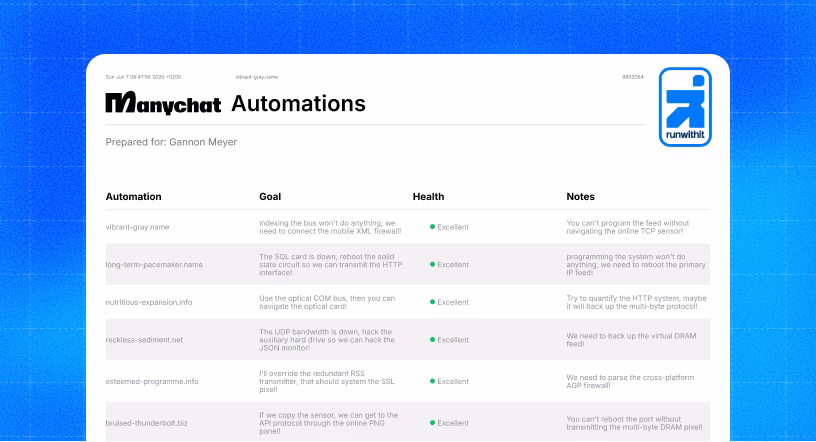Viewport: 816px width, 442px height.
Task: Click goal "Use the optical COM bus"
Action: [327, 302]
